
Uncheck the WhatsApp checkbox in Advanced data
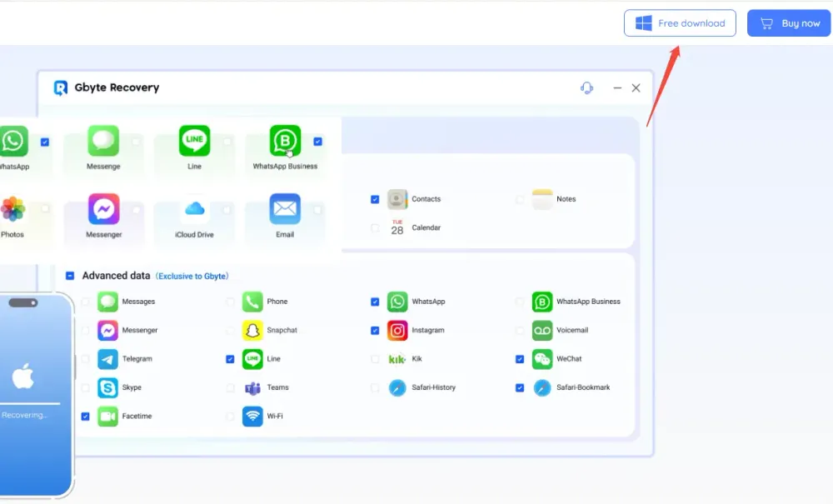tap(375, 302)
